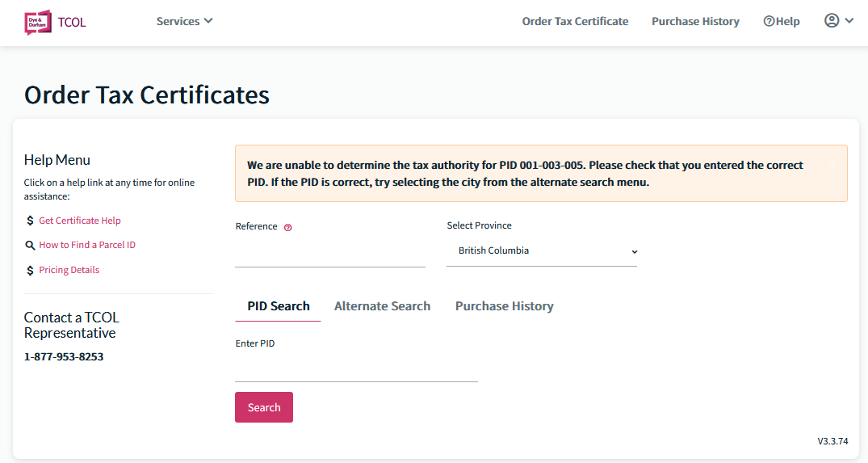868x463 pixels.
Task: Click the dollar icon beside Get Certificate Help
Action: pos(30,221)
